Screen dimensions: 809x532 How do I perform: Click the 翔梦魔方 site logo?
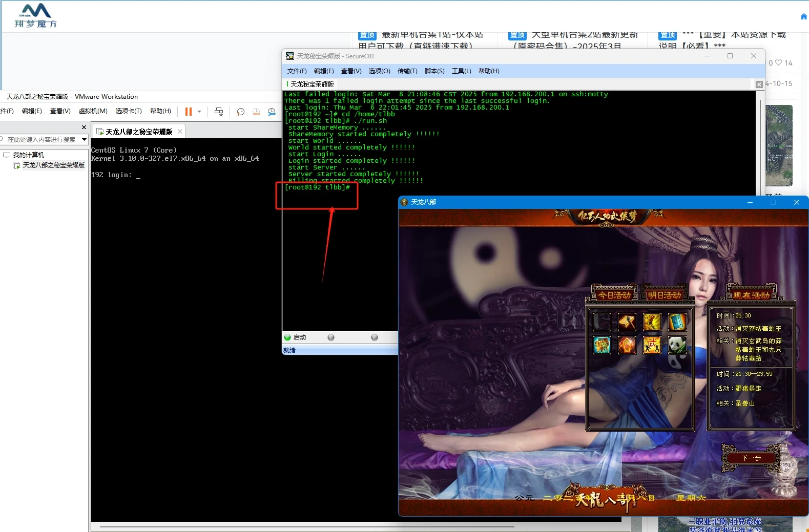[35, 16]
